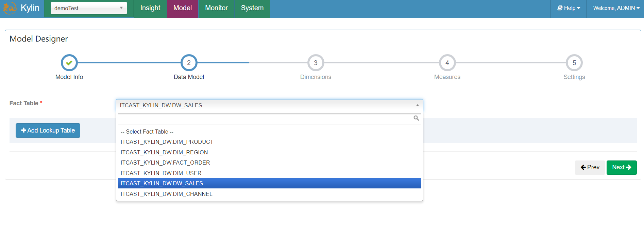Screen dimensions: 644x231
Task: Collapse the Fact Table select box
Action: (x=270, y=105)
